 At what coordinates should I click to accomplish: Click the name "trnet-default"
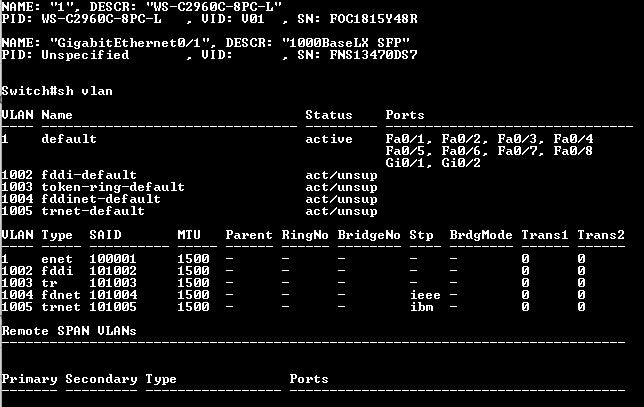93,211
